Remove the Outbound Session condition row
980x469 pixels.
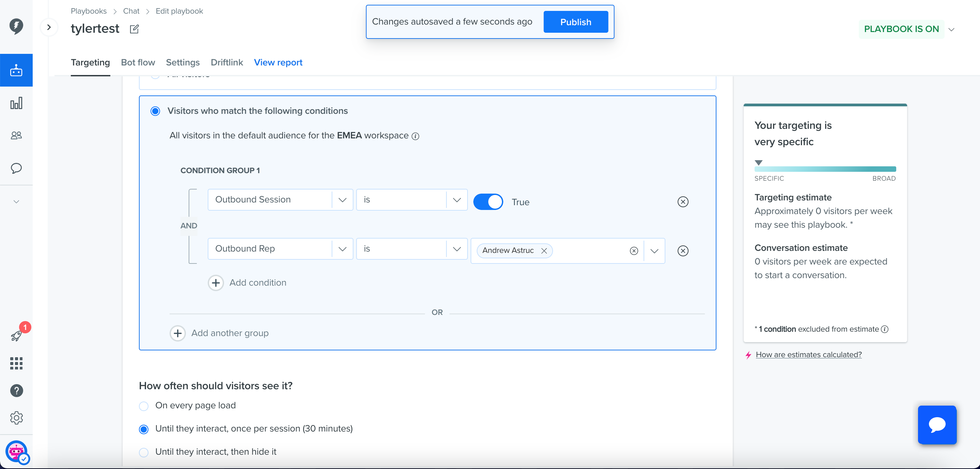pyautogui.click(x=683, y=202)
